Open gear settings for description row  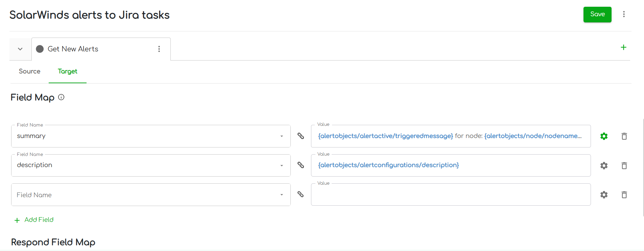click(x=604, y=166)
